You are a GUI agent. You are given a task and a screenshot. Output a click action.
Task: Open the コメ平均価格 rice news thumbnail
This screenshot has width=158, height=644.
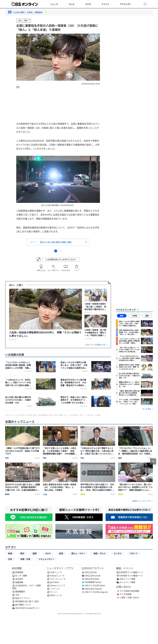click(23, 436)
